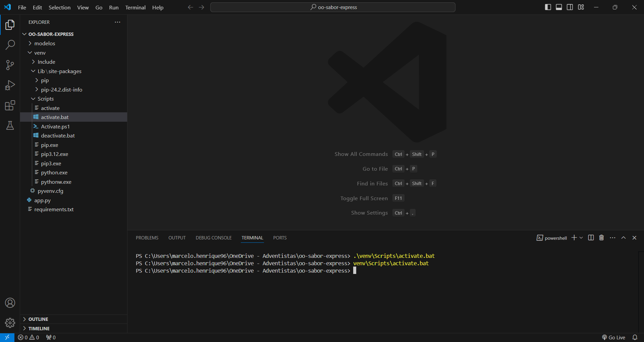The width and height of the screenshot is (644, 342).
Task: Click the terminal vertical scrollbar
Action: 641,292
